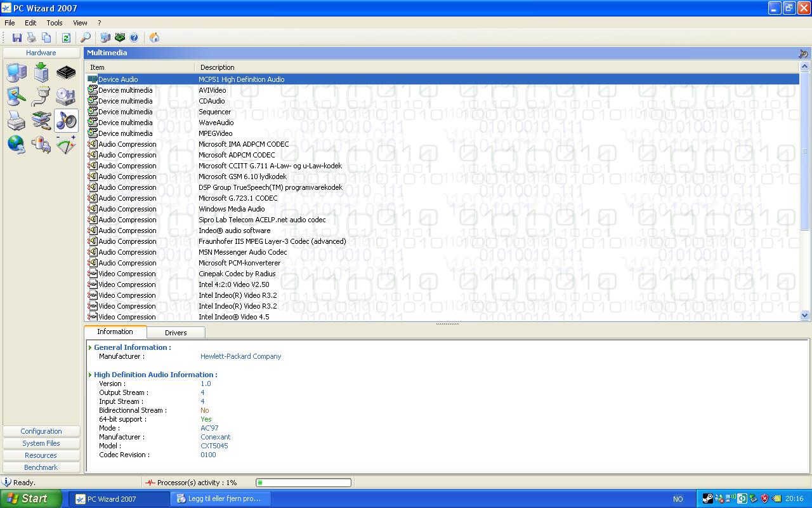Screen dimensions: 812x508
Task: Click the red shield security alert tray icon
Action: pos(764,498)
